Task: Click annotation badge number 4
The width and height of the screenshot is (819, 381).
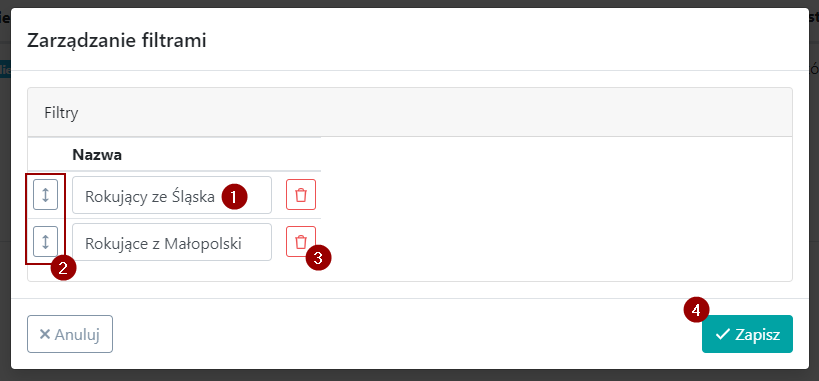Action: (x=696, y=310)
